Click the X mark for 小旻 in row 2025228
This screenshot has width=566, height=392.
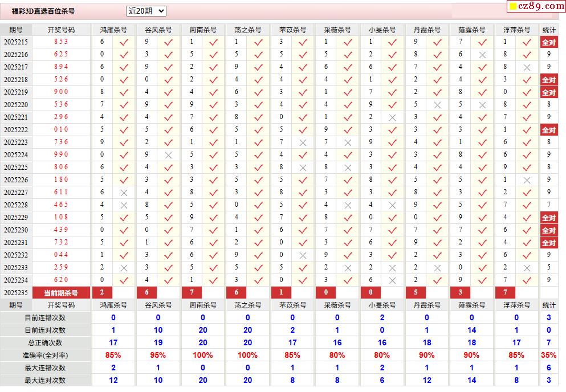click(392, 205)
